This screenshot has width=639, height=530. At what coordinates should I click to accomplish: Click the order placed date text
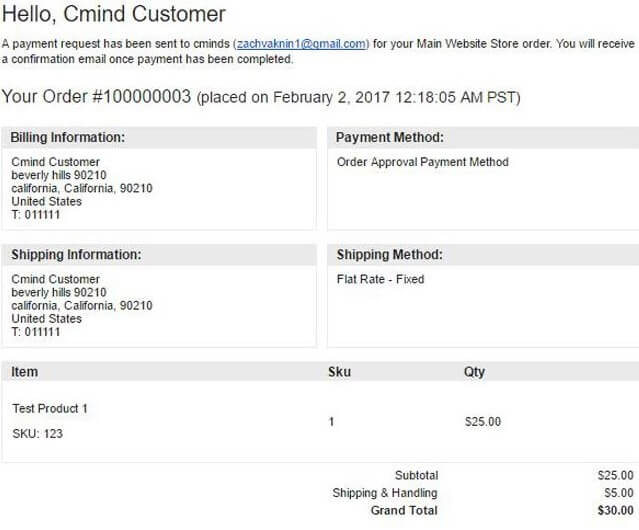pyautogui.click(x=358, y=98)
